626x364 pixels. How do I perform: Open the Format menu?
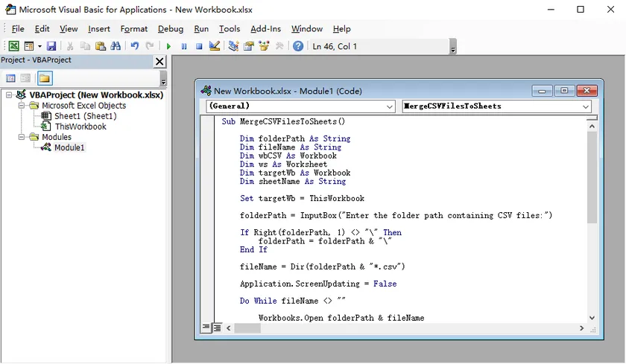[x=133, y=29]
